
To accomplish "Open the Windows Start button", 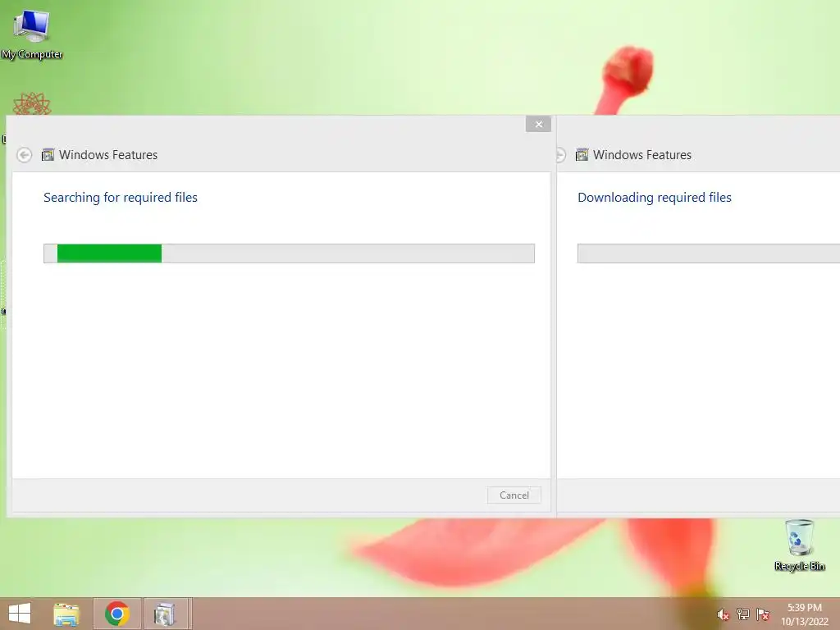I will [x=20, y=614].
